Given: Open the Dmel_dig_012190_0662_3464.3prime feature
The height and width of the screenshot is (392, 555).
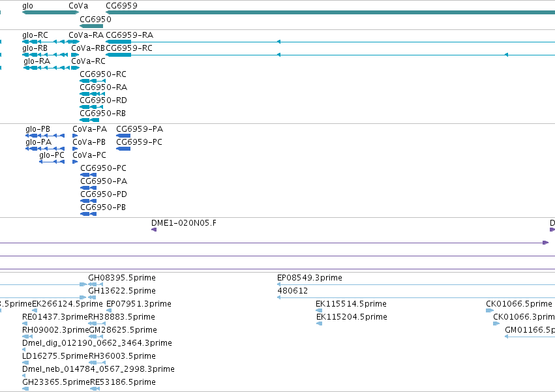Looking at the screenshot, I should [x=97, y=343].
